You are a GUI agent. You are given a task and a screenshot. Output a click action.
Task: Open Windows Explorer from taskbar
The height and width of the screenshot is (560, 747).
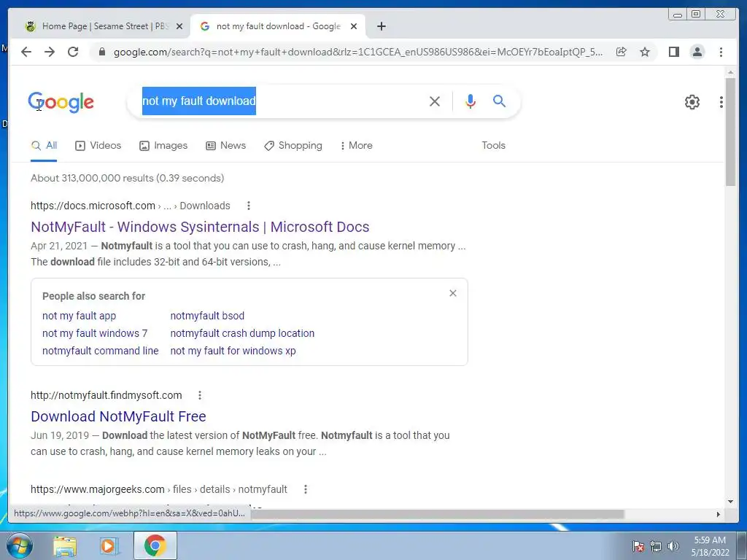(x=65, y=546)
